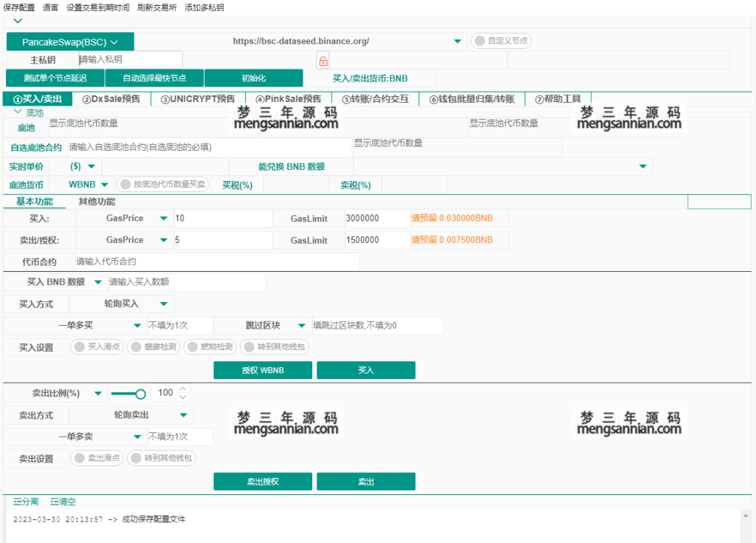Click the 分离 log icon

coord(26,502)
